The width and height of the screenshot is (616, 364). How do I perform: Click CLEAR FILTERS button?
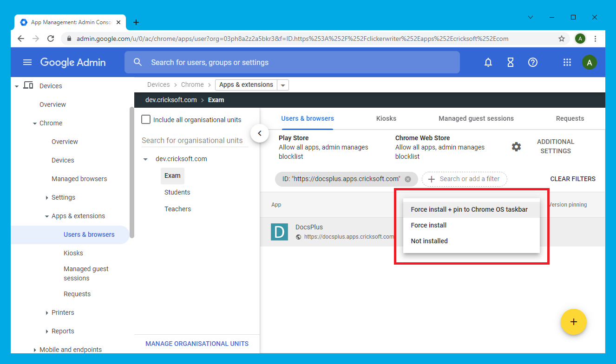(572, 179)
